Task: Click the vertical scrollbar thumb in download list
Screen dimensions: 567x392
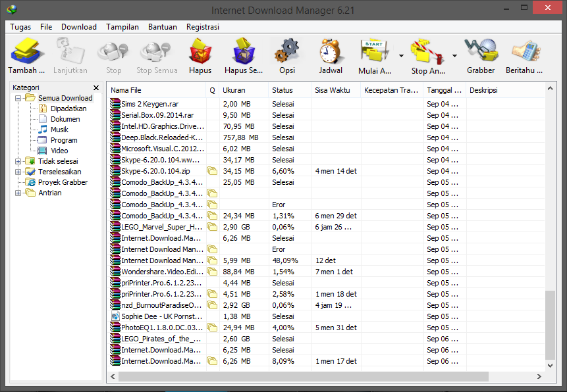Action: click(x=550, y=325)
